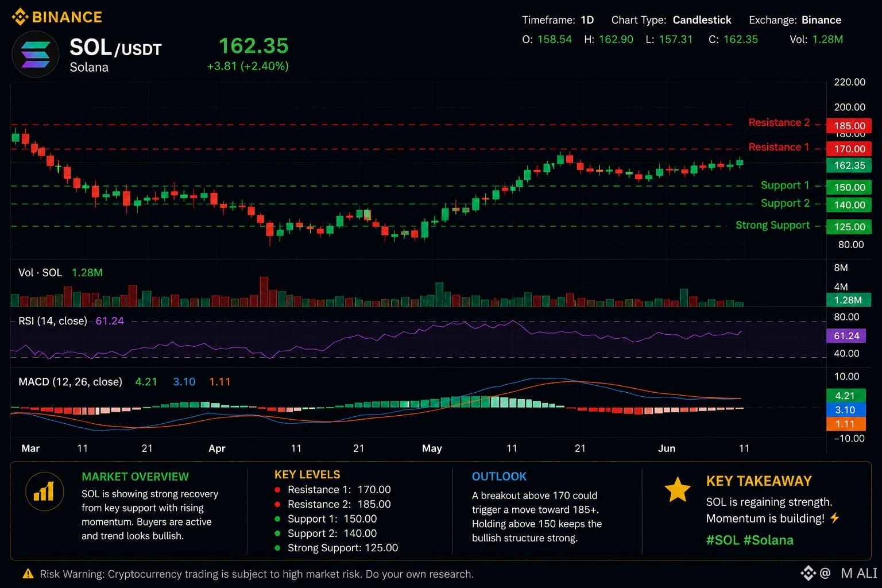
Task: Click the high price H: 162.90
Action: point(609,40)
